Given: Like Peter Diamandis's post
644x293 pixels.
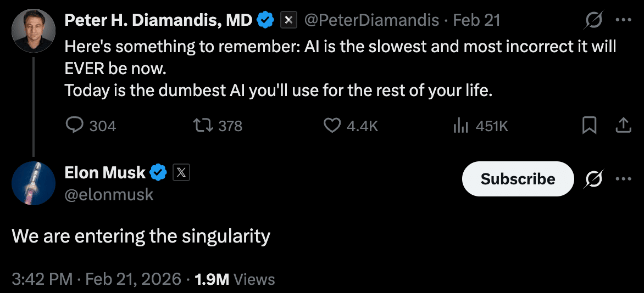Looking at the screenshot, I should (x=331, y=126).
